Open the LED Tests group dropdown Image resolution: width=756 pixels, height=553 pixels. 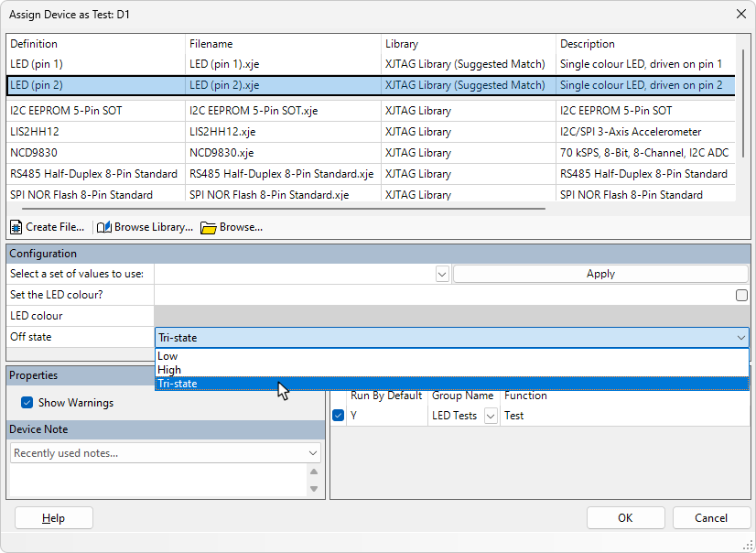[x=491, y=416]
